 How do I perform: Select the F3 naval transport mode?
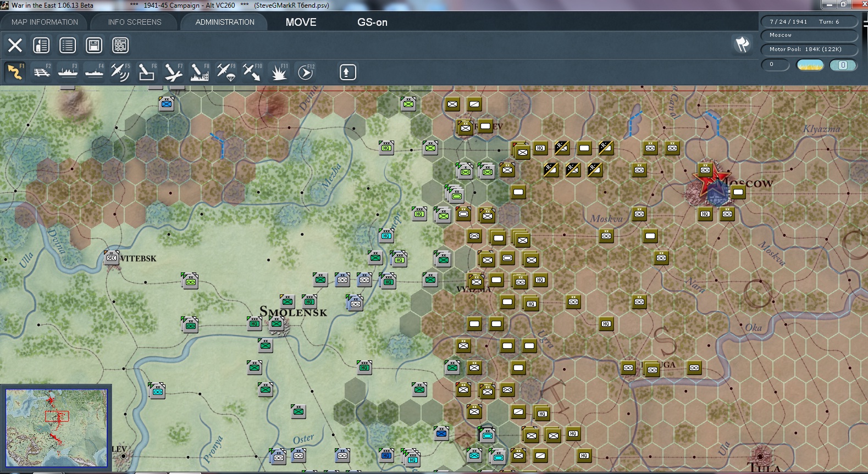[68, 72]
